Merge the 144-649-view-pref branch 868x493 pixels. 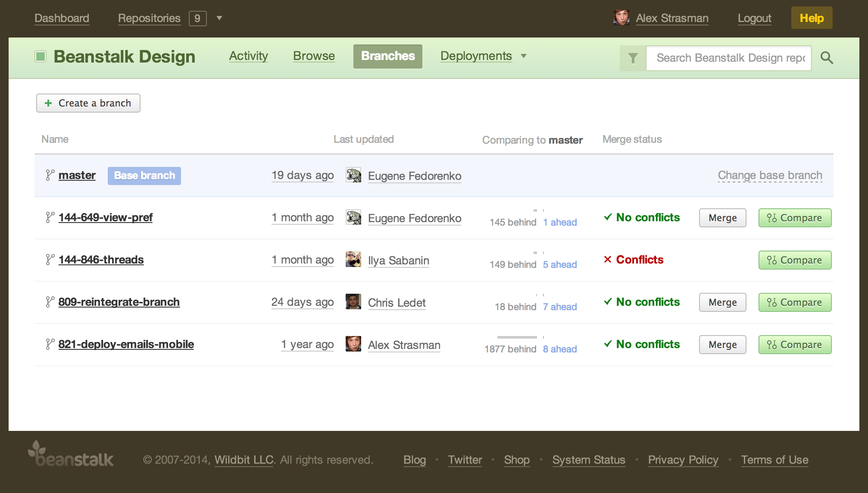[723, 218]
